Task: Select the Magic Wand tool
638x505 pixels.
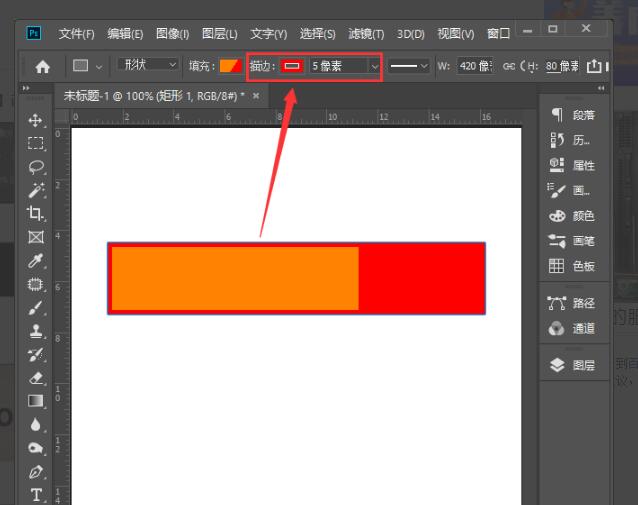Action: [x=36, y=190]
